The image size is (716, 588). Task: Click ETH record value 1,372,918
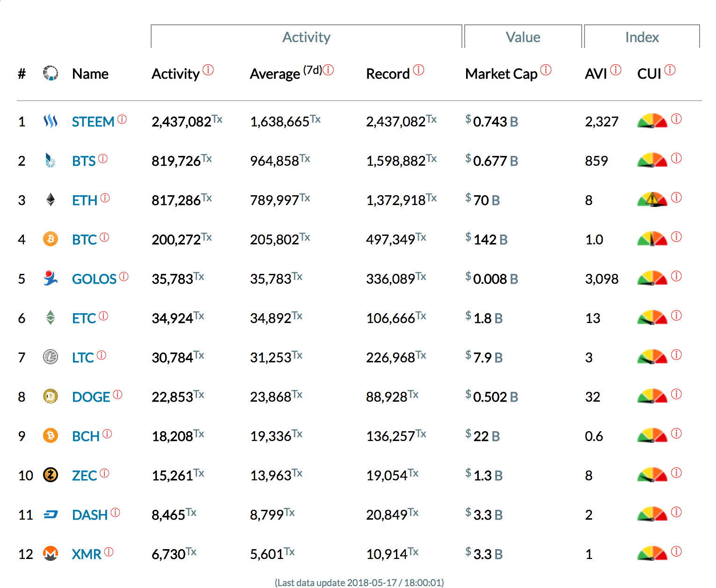tap(401, 200)
